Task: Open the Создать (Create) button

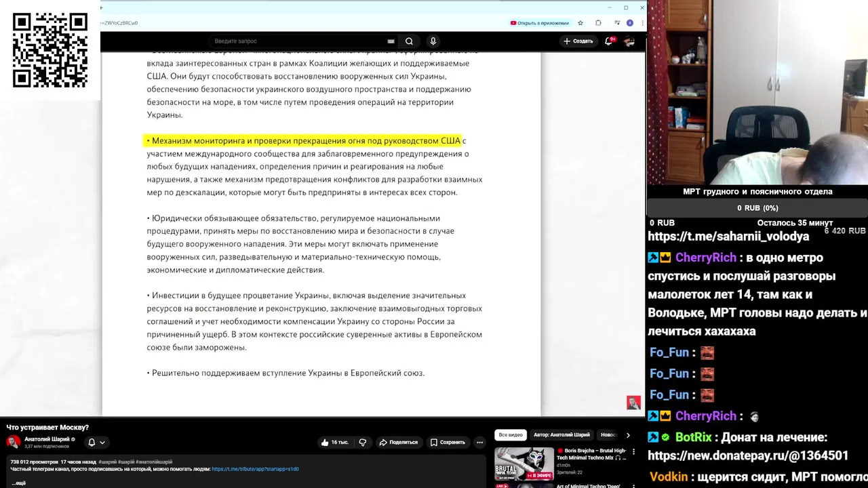Action: (x=578, y=41)
